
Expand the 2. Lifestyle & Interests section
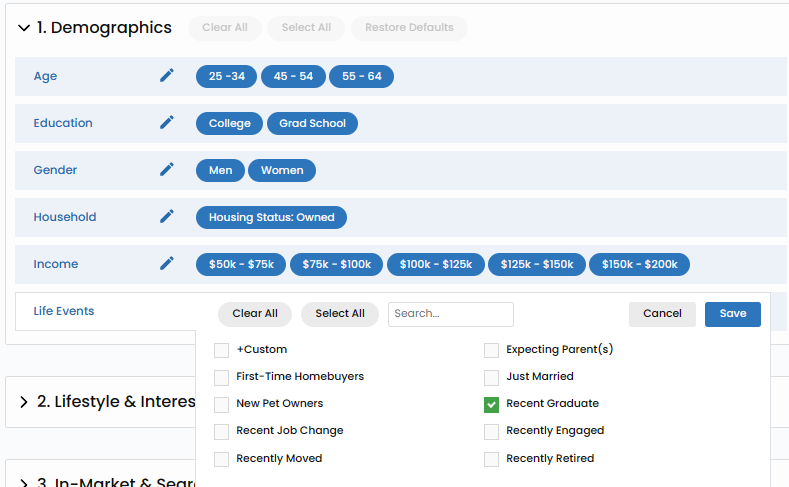click(24, 402)
